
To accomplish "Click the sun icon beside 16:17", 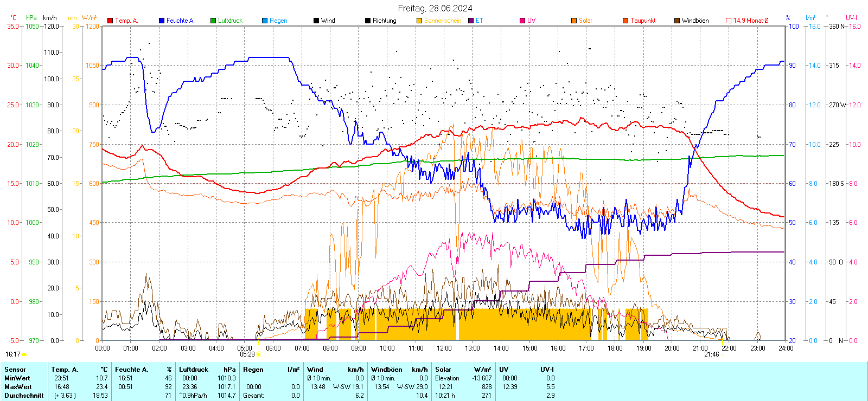I will (24, 354).
